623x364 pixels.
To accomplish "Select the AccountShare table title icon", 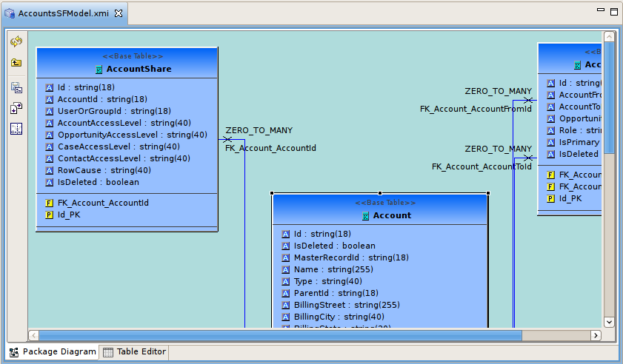I will pos(99,70).
